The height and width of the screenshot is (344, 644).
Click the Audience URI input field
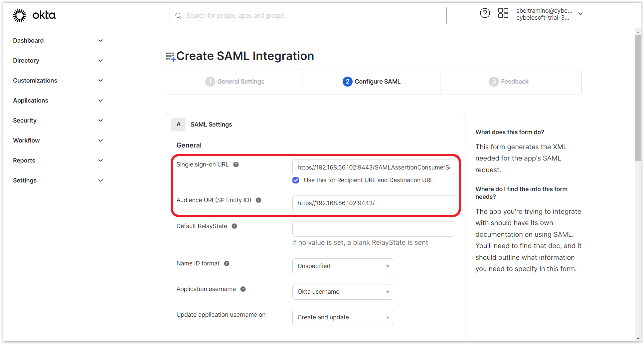pyautogui.click(x=374, y=203)
